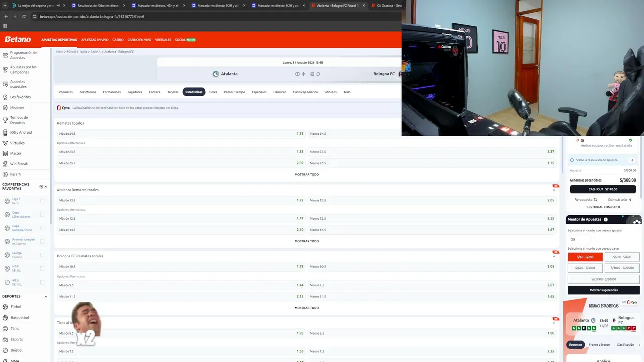Click the Betano logo
Screen dimensions: 644x362
coord(18,39)
